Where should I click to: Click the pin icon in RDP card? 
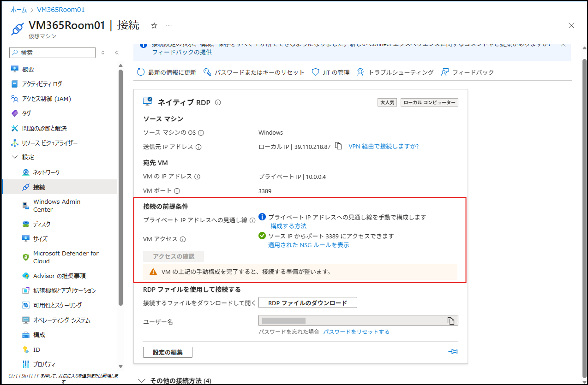point(453,352)
